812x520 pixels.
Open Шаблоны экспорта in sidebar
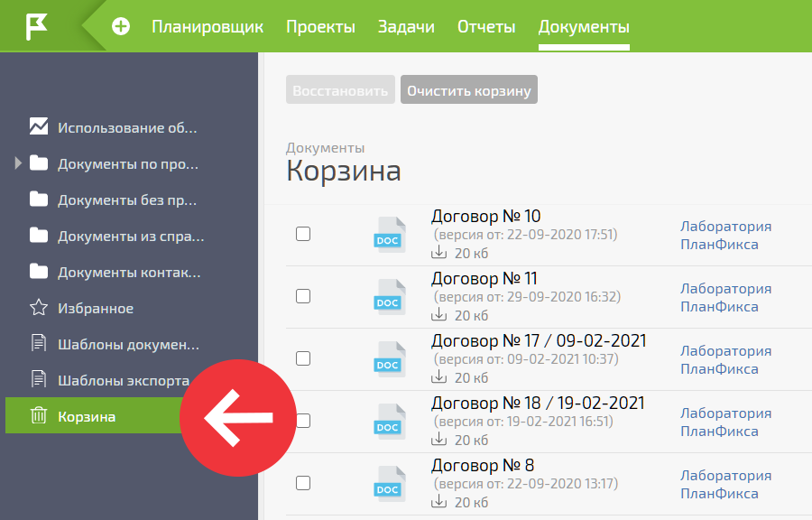point(124,381)
